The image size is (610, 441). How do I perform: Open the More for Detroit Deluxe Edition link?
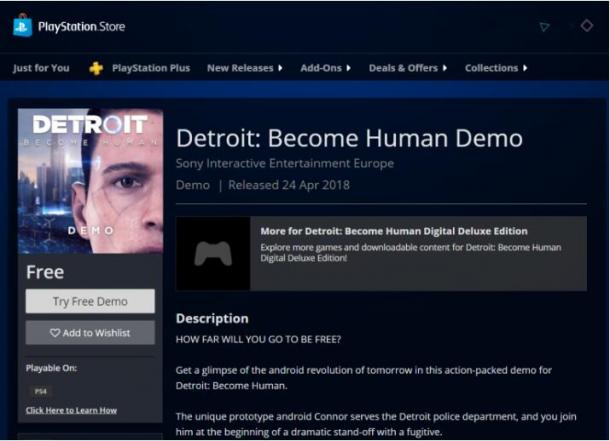click(394, 231)
